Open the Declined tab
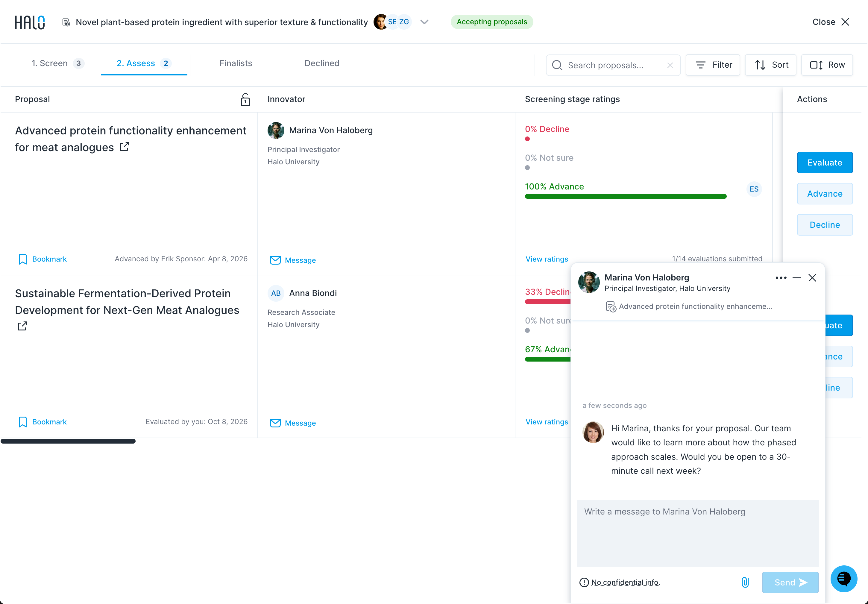This screenshot has height=604, width=868. click(322, 63)
